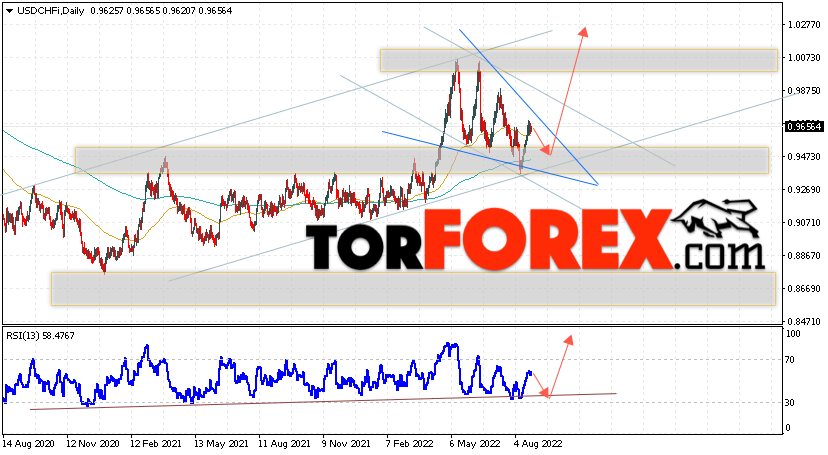Click price axis label 0.84710
This screenshot has width=828, height=455.
(x=804, y=321)
